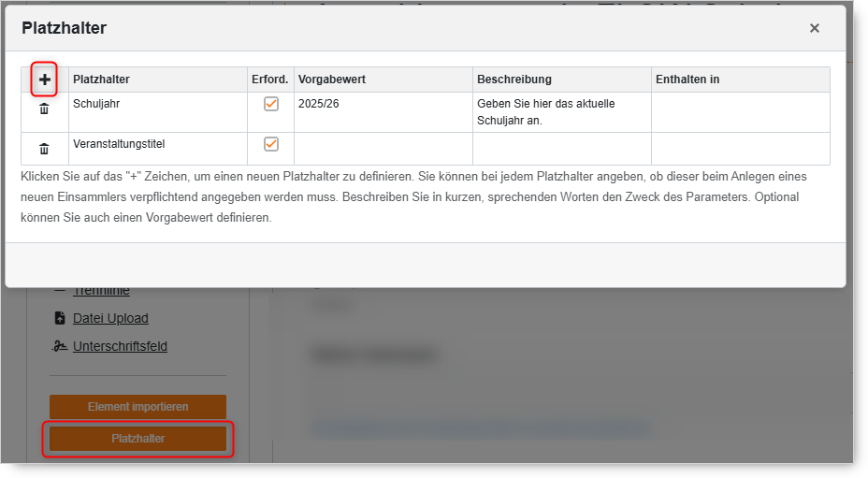
Task: Select the Veranstaltungstitel placeholder name cell
Action: 157,149
